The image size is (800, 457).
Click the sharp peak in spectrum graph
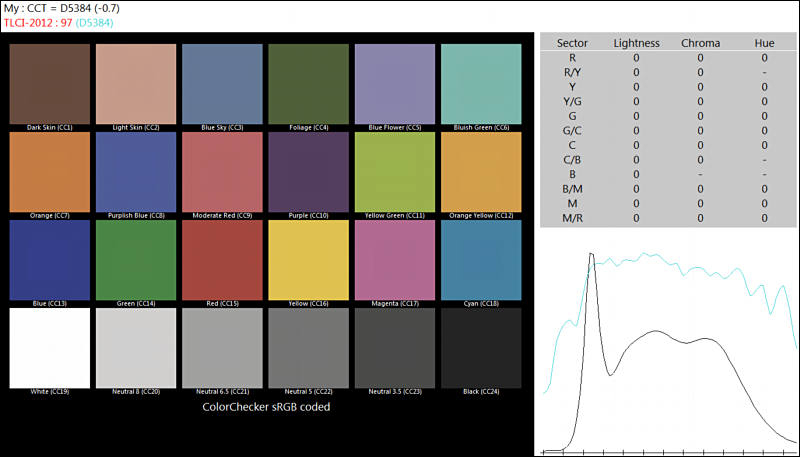point(592,256)
